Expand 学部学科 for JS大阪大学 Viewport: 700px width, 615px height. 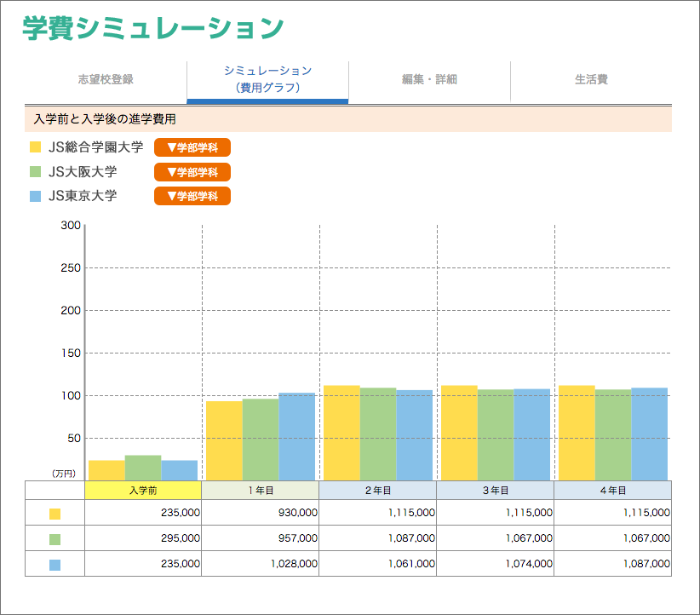click(192, 172)
